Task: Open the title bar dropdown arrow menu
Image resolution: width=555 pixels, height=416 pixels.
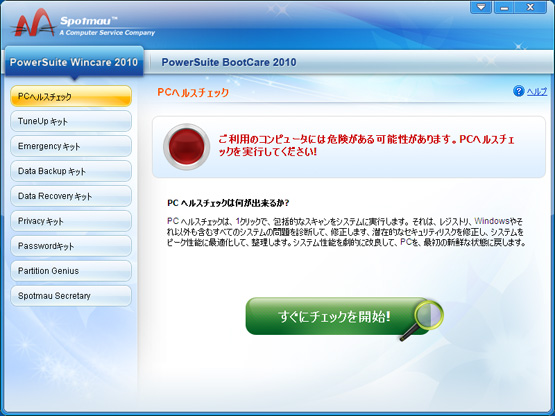Action: 481,7
